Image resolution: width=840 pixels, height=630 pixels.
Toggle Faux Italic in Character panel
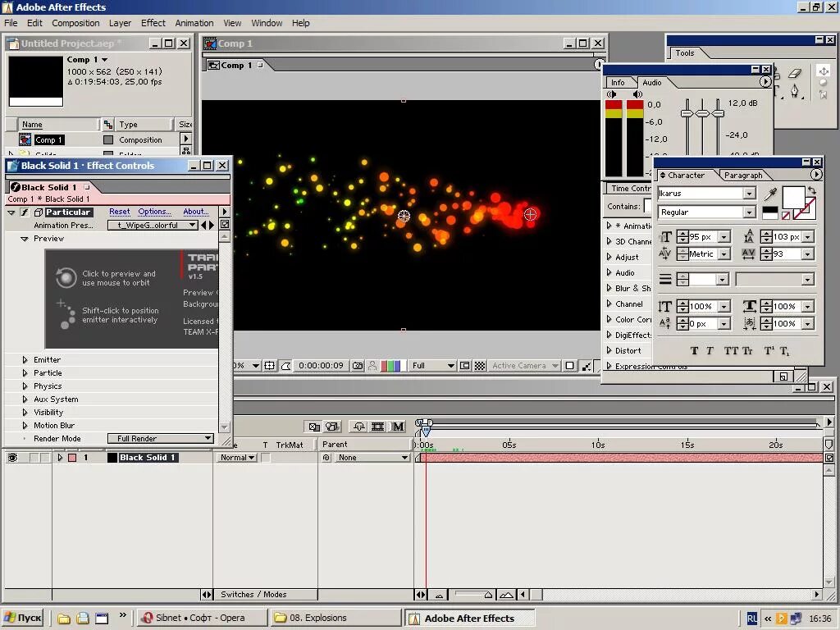click(x=710, y=351)
